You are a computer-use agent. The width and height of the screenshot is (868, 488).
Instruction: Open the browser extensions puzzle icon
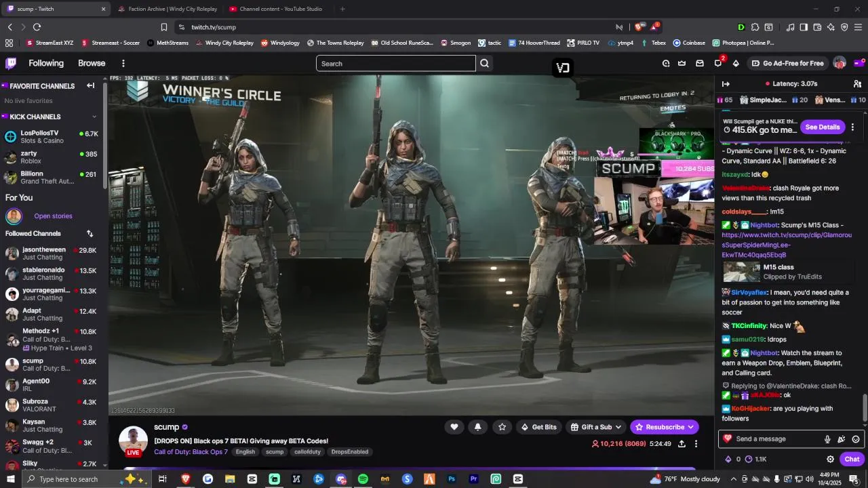click(x=755, y=27)
